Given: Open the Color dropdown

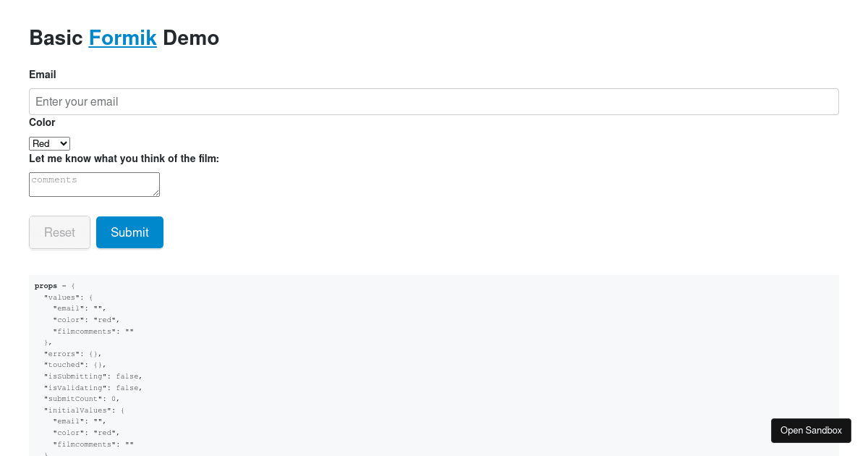Looking at the screenshot, I should pos(49,143).
